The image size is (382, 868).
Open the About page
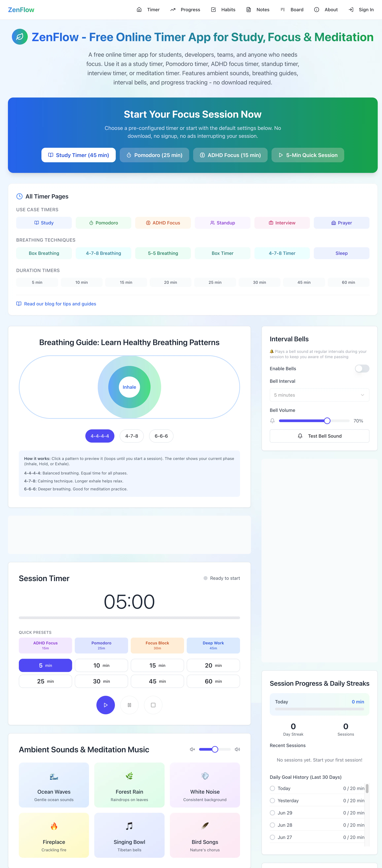pos(326,10)
